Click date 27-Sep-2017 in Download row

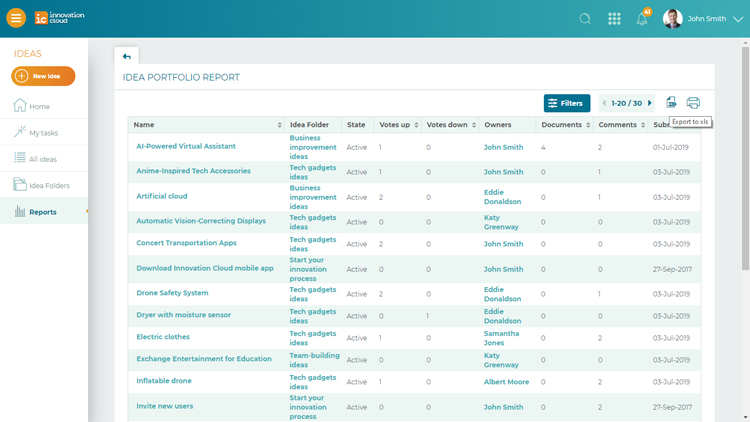coord(672,269)
